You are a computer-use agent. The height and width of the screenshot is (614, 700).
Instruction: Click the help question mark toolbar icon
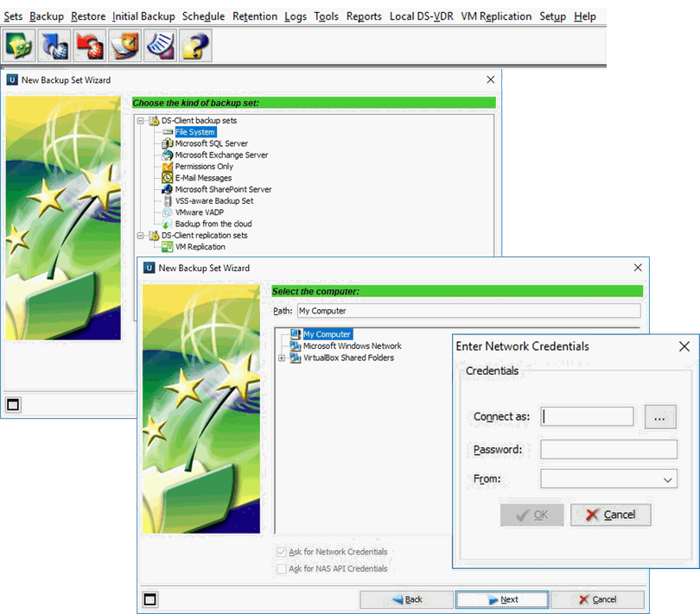(x=195, y=46)
